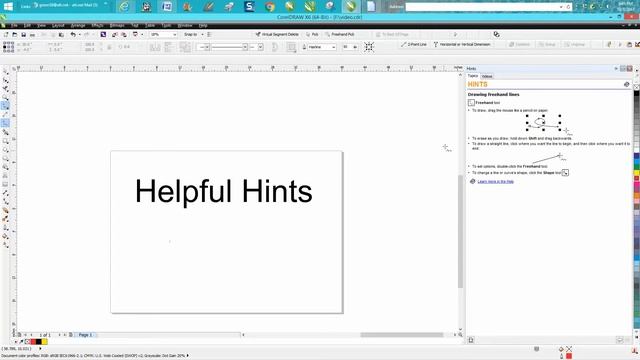Screen dimensions: 640x360
Task: Open Chrome from the taskbar
Action: [x=269, y=6]
